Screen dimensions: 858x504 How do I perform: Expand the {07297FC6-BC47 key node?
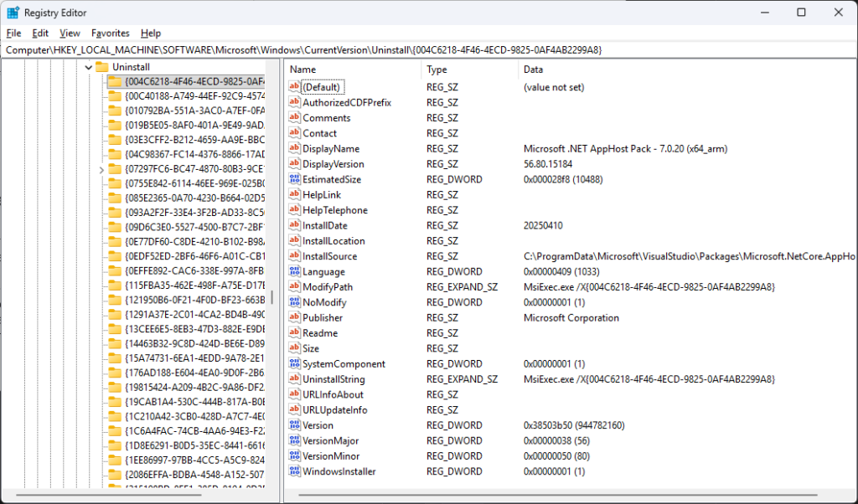(x=101, y=170)
